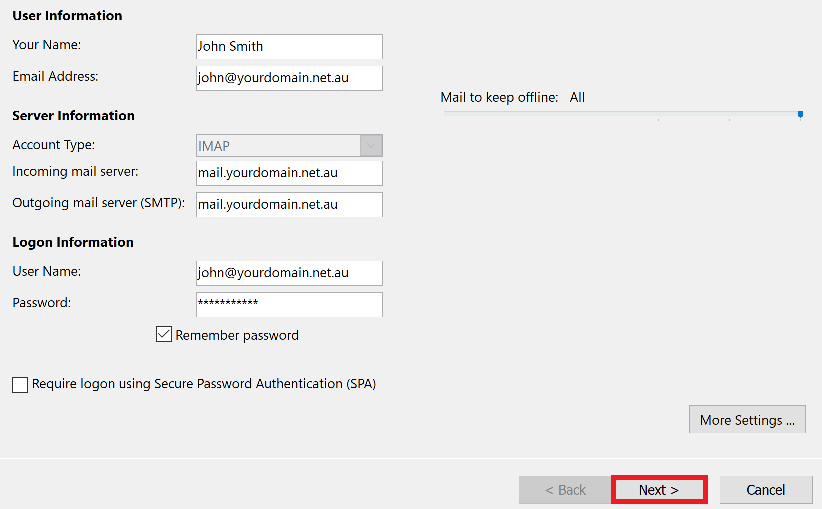Click the greyed-out Back button

pyautogui.click(x=565, y=489)
